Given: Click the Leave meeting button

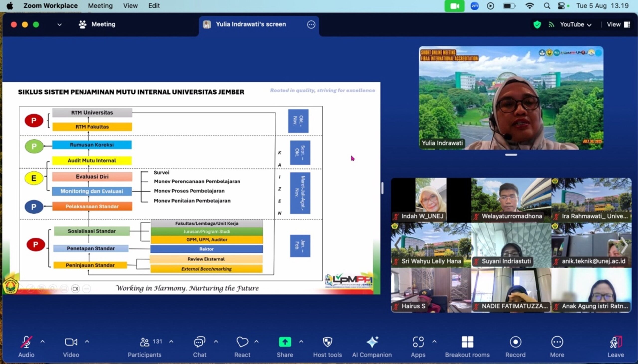Looking at the screenshot, I should [x=616, y=342].
